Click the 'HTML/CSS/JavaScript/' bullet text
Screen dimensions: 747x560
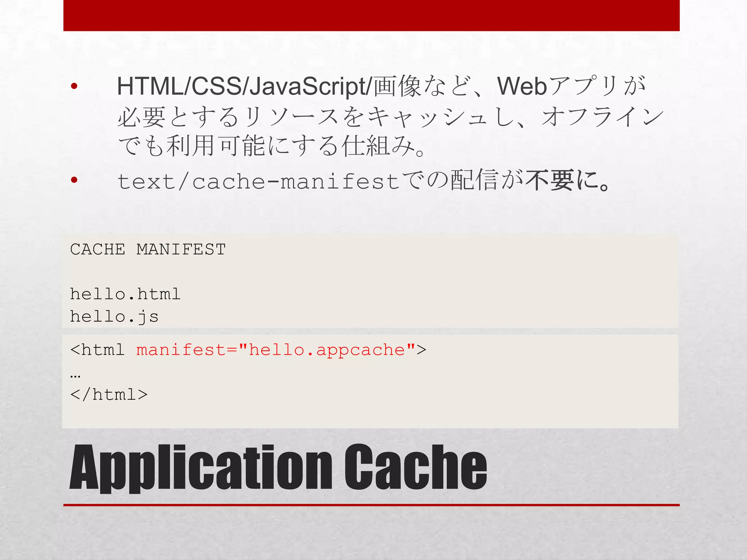click(245, 86)
